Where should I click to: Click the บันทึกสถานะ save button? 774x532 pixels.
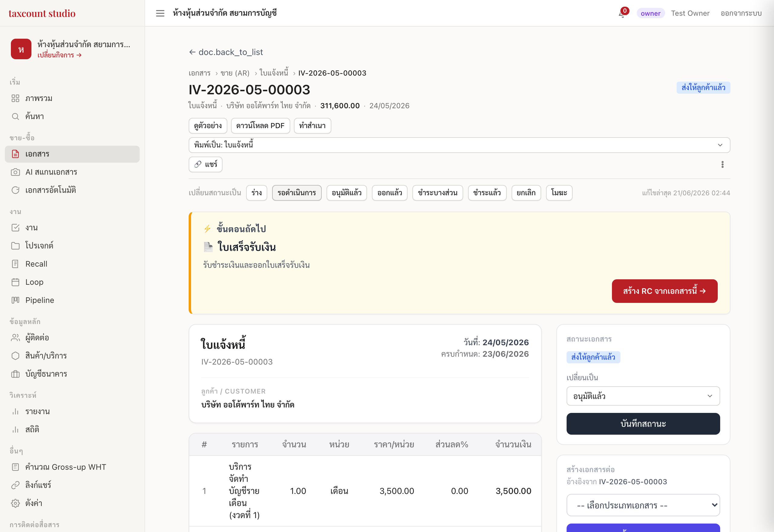click(643, 424)
